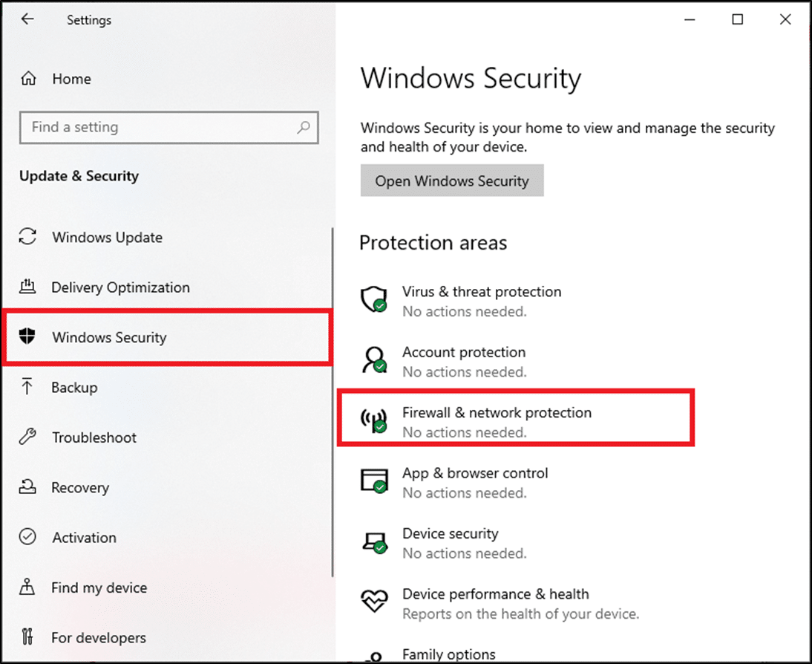
Task: Open Family options
Action: [x=448, y=654]
